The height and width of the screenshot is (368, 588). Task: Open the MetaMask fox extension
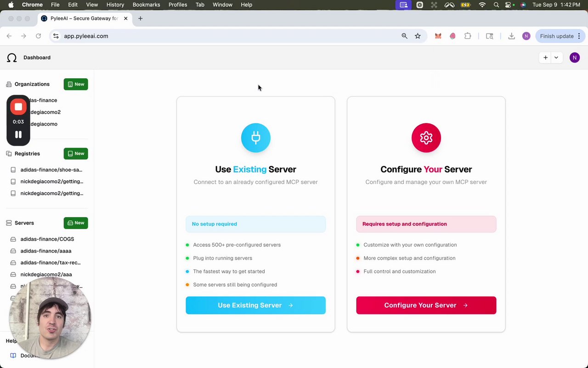pos(438,36)
